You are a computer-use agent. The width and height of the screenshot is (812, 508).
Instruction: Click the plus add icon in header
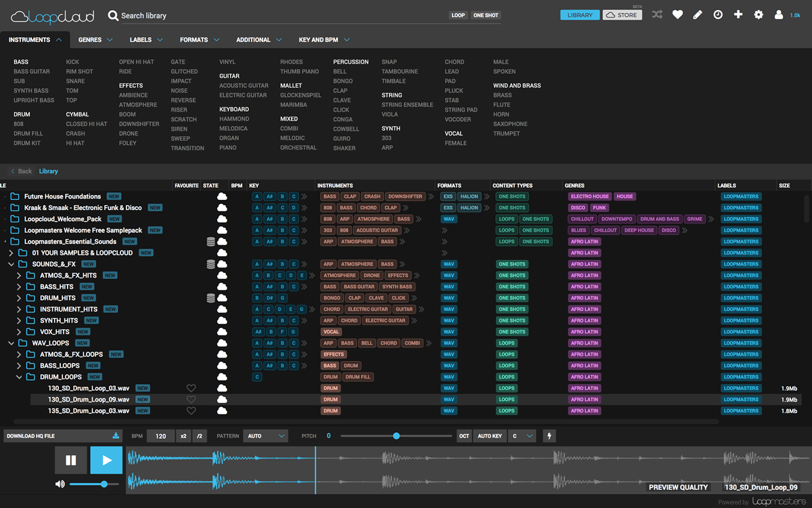[x=738, y=14]
